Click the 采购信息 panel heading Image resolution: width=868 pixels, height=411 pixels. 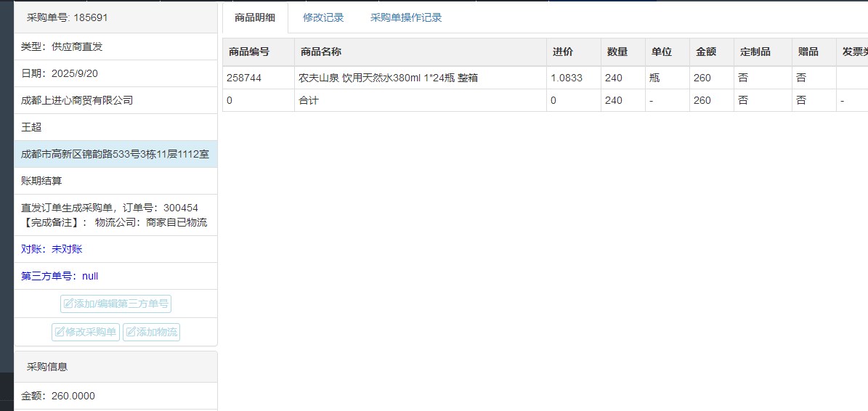click(x=47, y=367)
